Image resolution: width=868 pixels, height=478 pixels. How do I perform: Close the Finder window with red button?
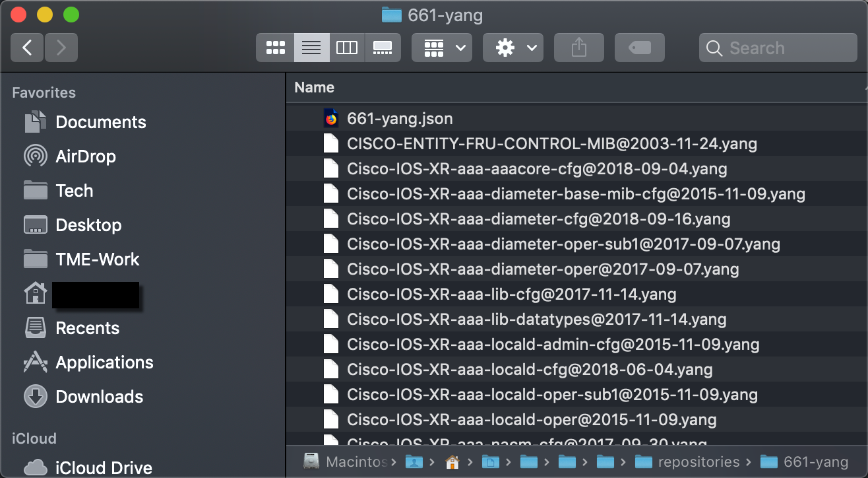[x=19, y=15]
